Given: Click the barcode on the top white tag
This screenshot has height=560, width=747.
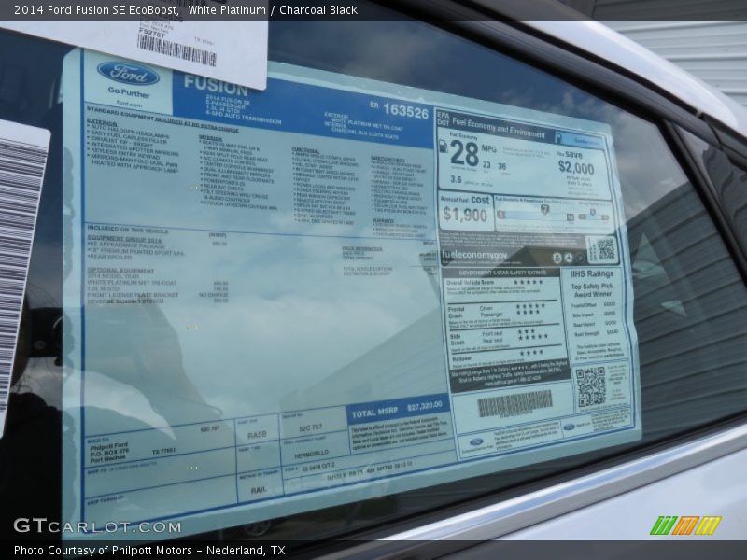Looking at the screenshot, I should pos(176,51).
